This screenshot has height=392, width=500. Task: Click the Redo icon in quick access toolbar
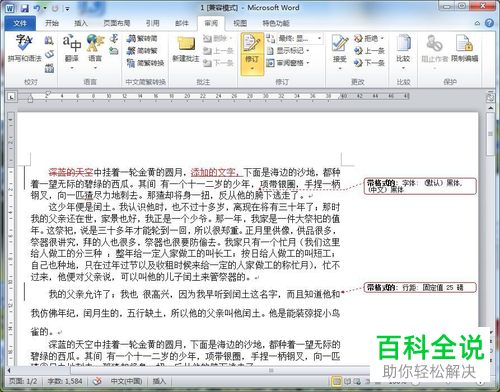(x=55, y=8)
